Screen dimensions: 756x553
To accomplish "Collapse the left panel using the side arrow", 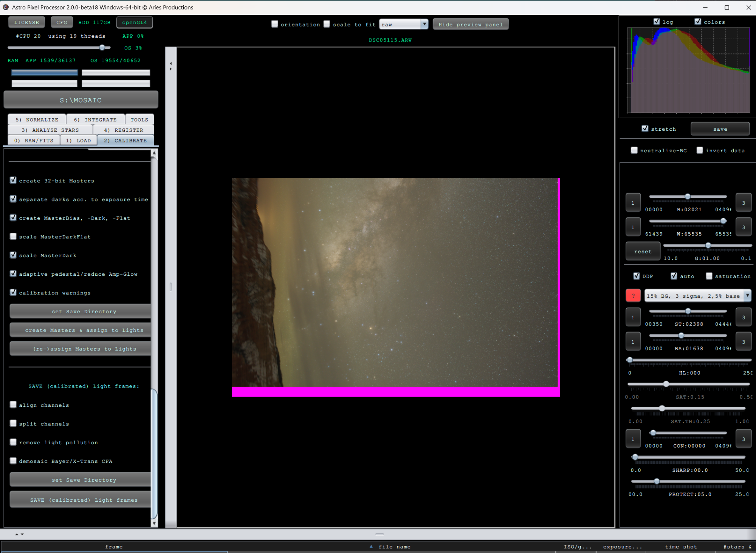I will point(171,63).
